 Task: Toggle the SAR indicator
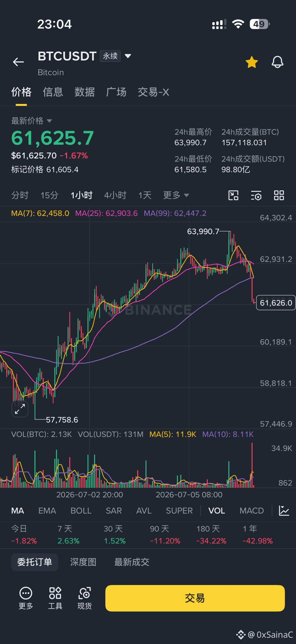[x=114, y=511]
